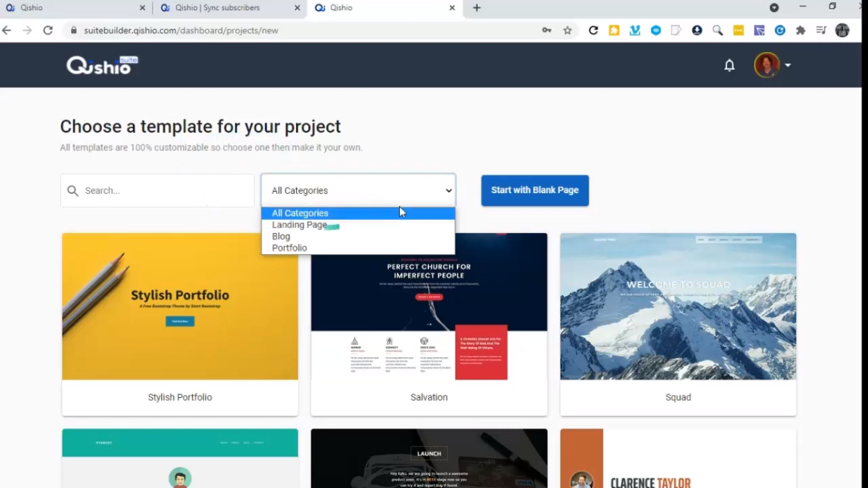Expand the account dropdown caret

pyautogui.click(x=788, y=65)
